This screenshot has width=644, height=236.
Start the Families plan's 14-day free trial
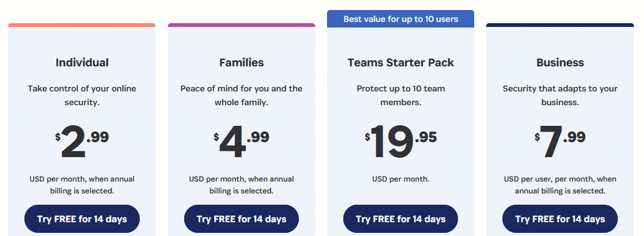241,218
